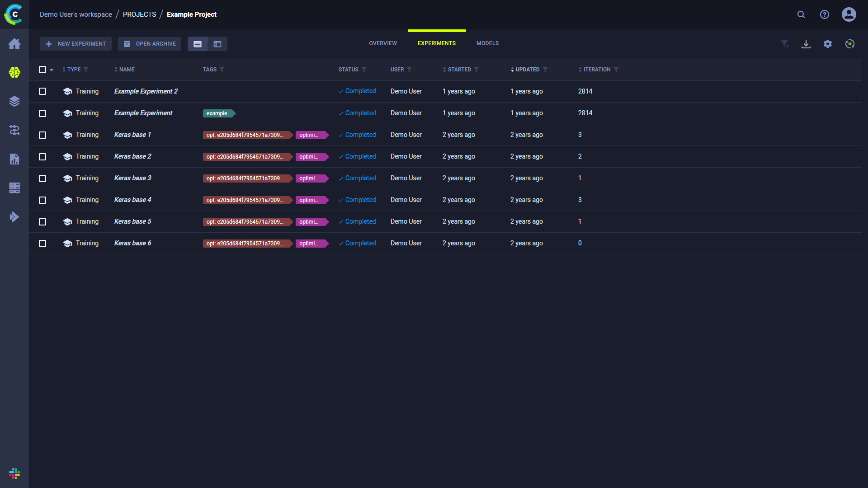Pause auto-refresh of the experiments table
Viewport: 868px width, 488px height.
850,44
